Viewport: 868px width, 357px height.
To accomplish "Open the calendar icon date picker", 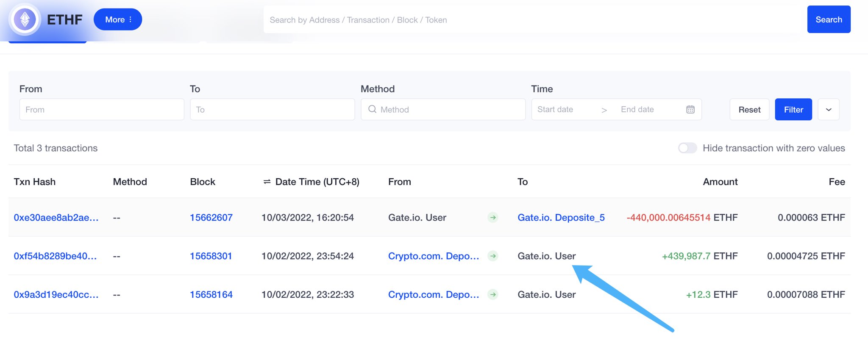I will (x=690, y=110).
